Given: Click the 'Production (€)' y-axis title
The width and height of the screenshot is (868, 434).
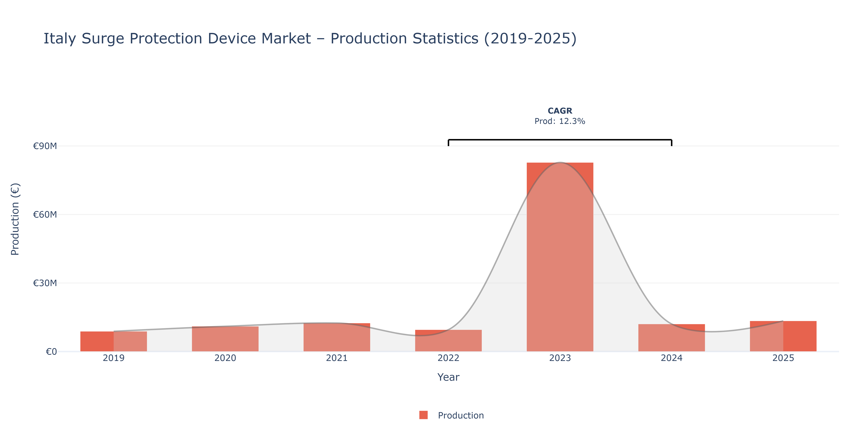Looking at the screenshot, I should click(15, 219).
